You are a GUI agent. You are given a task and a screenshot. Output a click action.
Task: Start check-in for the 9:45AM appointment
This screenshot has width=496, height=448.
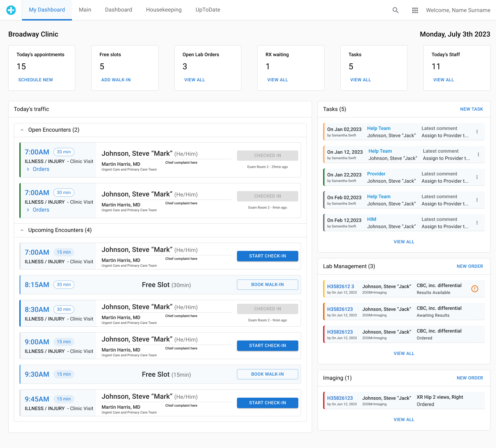pyautogui.click(x=268, y=403)
